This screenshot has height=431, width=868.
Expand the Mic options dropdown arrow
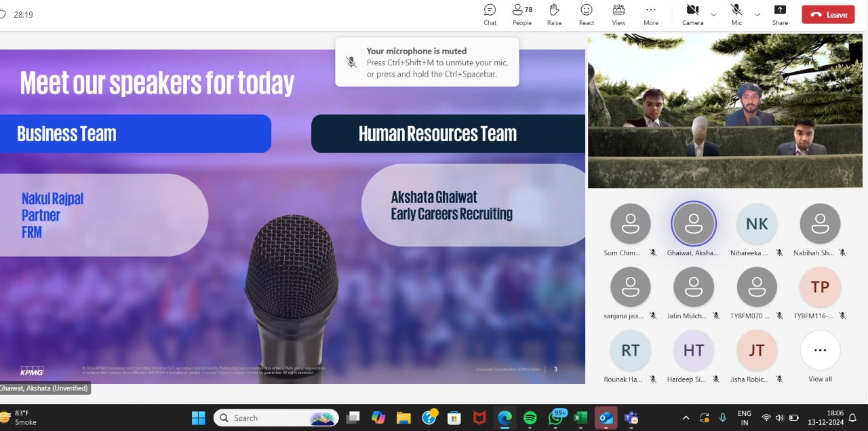pyautogui.click(x=757, y=14)
